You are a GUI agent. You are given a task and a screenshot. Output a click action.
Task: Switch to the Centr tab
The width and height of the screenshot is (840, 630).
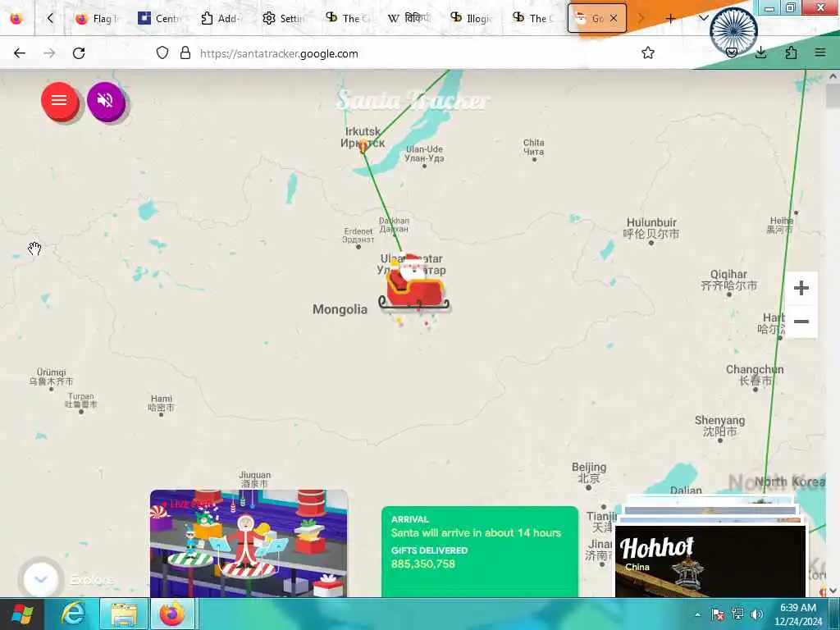click(158, 18)
